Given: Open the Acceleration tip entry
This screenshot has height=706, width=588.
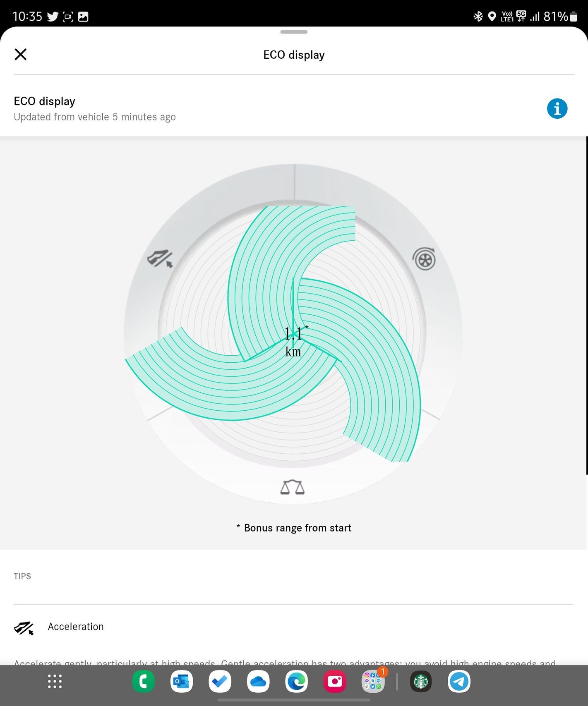Looking at the screenshot, I should click(76, 627).
